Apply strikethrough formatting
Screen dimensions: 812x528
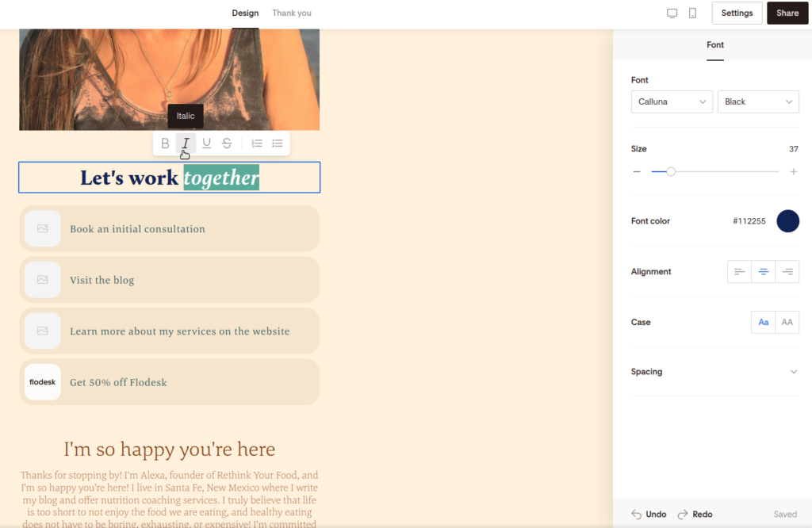coord(227,143)
